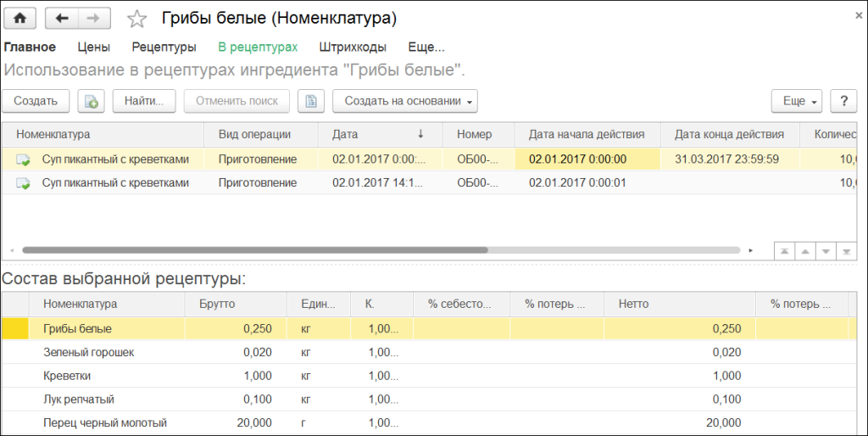868x436 pixels.
Task: Add page to favorites with star icon
Action: [136, 19]
